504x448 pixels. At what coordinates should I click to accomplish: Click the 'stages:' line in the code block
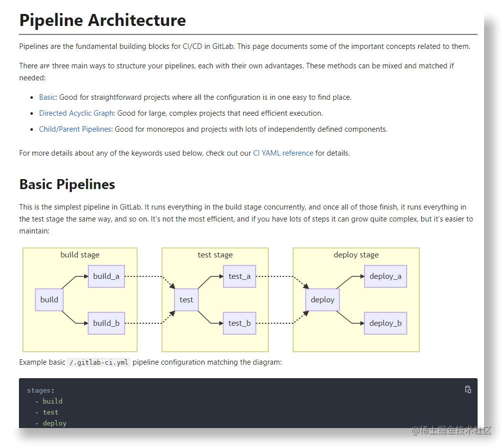coord(41,391)
